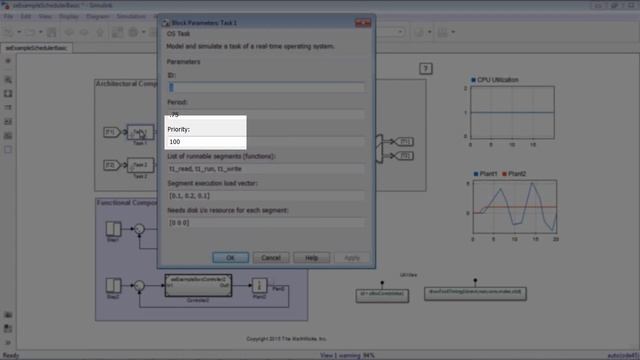Click the Needs disk i/o resource field

pyautogui.click(x=266, y=223)
